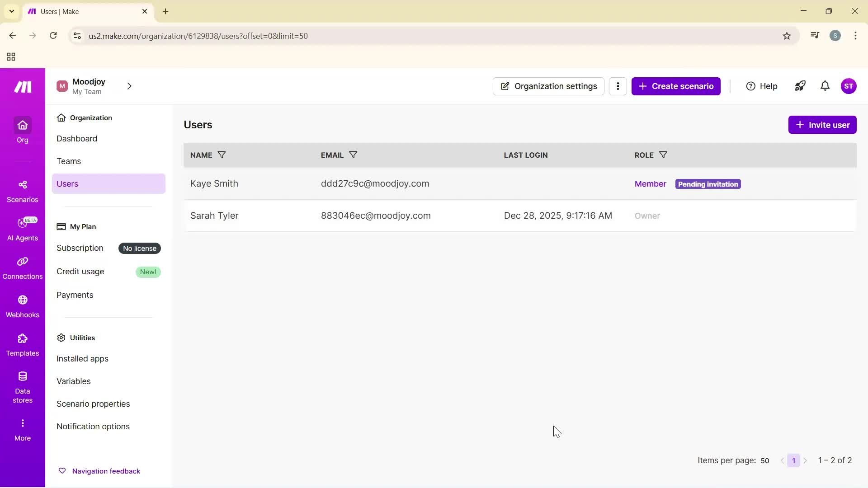Click the Invite user button
The height and width of the screenshot is (488, 868).
(822, 124)
